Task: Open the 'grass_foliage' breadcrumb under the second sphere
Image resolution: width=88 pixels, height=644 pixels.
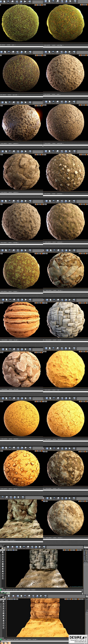Action: pyautogui.click(x=60, y=45)
